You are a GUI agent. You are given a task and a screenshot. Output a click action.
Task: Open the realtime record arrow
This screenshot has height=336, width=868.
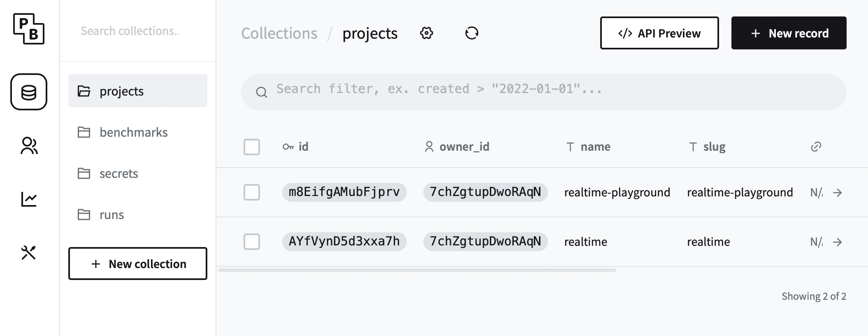[x=838, y=242]
